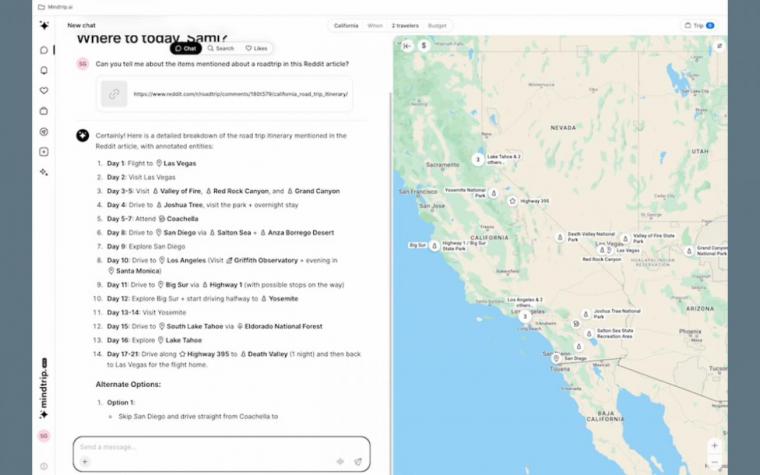Viewport: 760px width, 475px height.
Task: Click the Death Valley National Park map marker
Action: coord(560,238)
